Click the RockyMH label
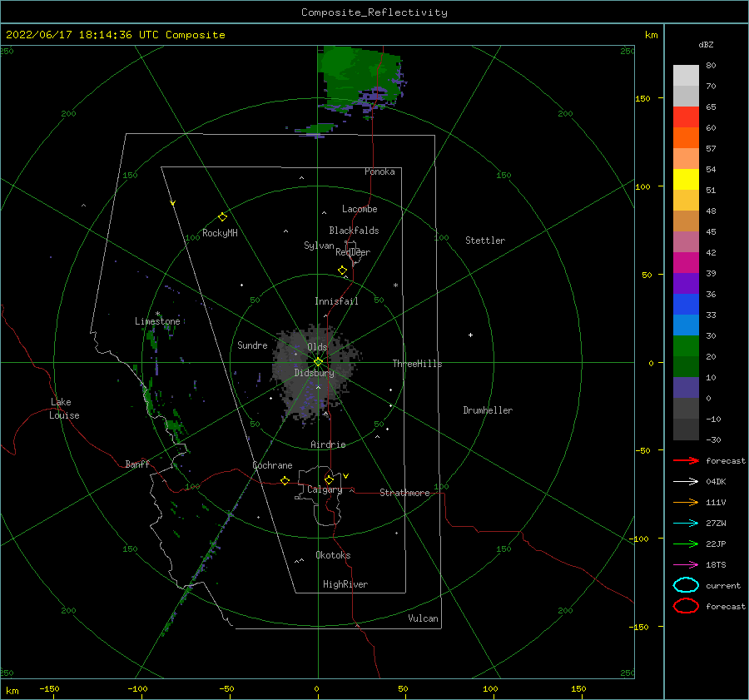This screenshot has width=749, height=700. point(220,233)
